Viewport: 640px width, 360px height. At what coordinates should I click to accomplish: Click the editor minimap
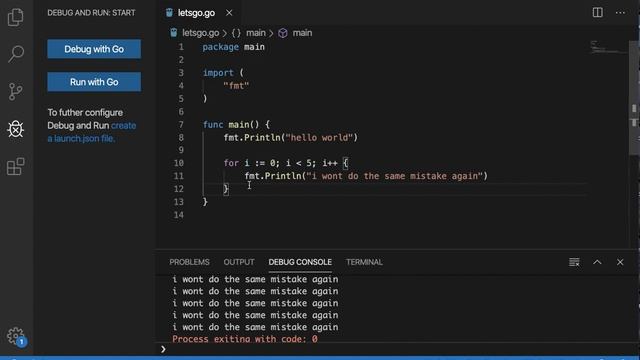(x=608, y=47)
